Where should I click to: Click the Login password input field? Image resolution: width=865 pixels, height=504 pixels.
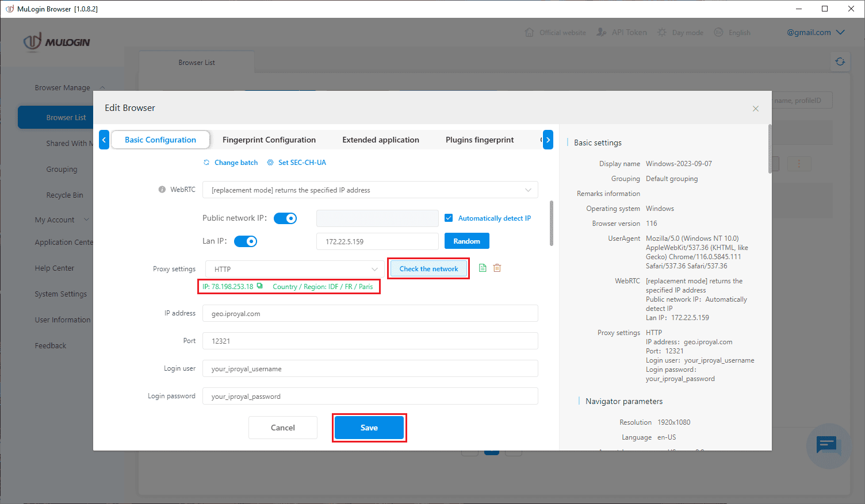tap(370, 396)
